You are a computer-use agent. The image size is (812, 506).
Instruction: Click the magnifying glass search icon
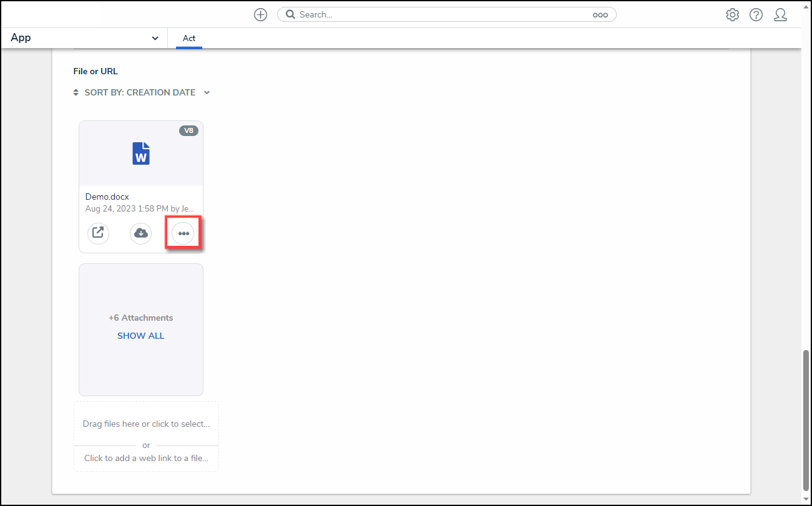pyautogui.click(x=290, y=14)
